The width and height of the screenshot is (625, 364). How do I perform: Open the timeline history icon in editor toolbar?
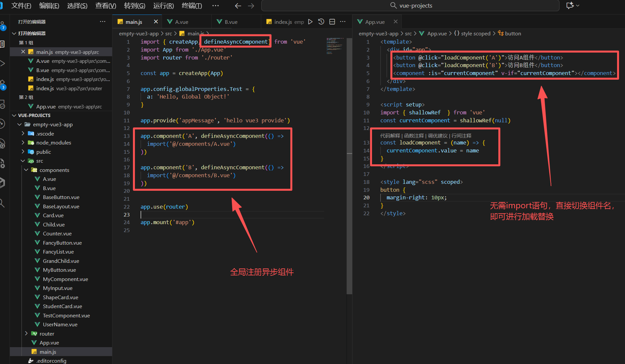[321, 22]
